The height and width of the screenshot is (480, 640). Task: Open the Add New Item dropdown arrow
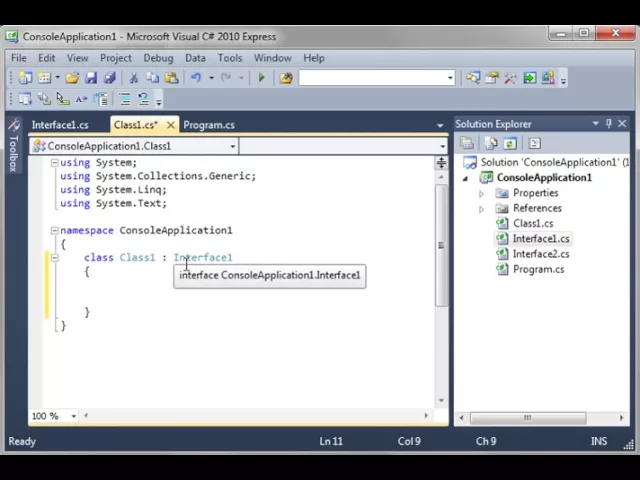click(x=58, y=78)
